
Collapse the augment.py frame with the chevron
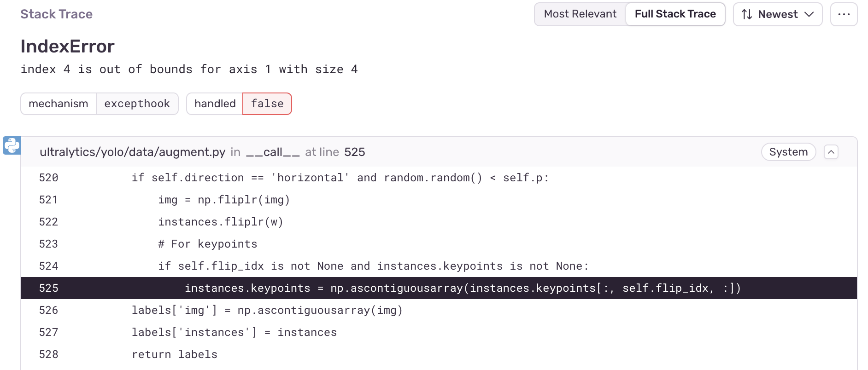[831, 152]
